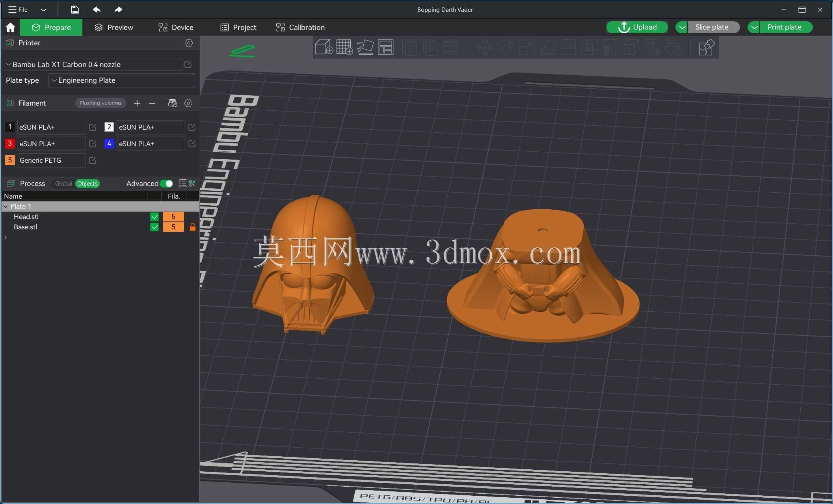
Task: Open the printer preset dropdown
Action: coord(93,64)
